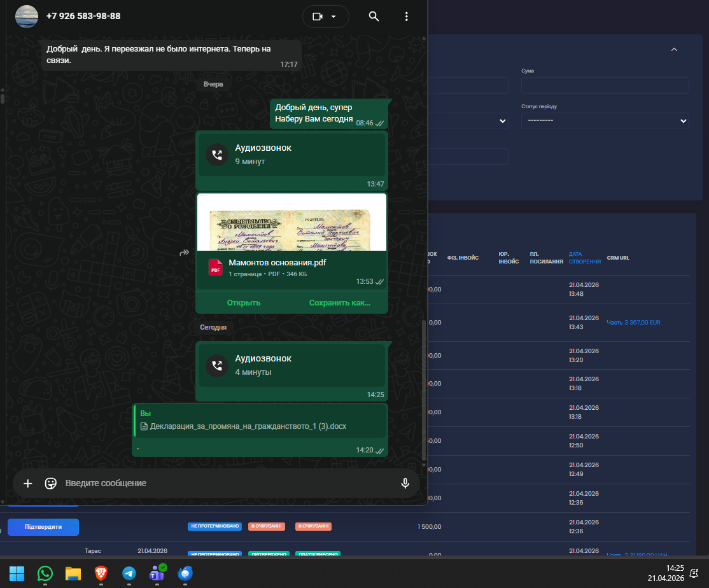Open contact info for +7 926 583-98-88

coord(83,17)
